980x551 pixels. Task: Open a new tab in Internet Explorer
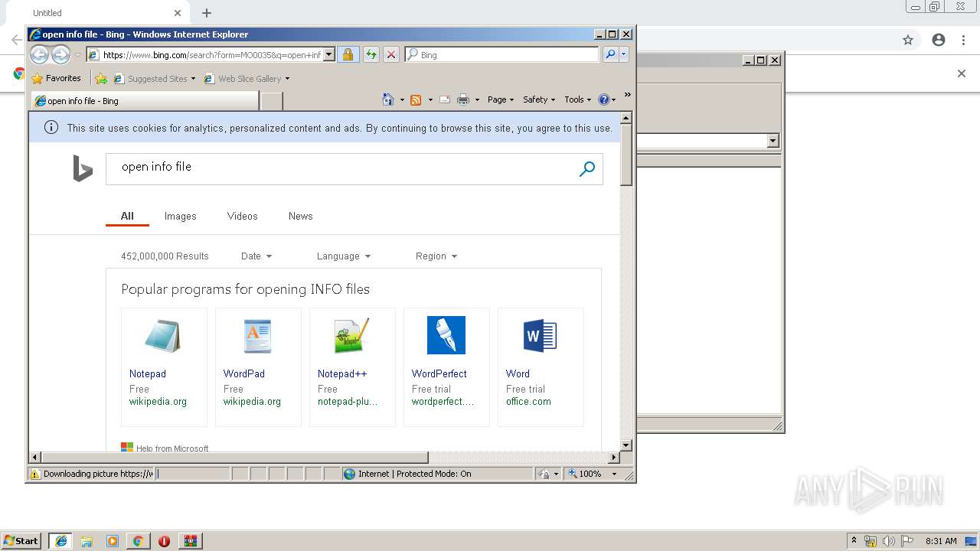point(272,100)
